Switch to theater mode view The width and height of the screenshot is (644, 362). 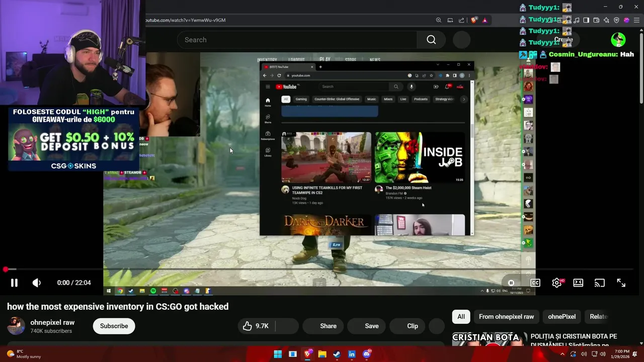tap(578, 283)
